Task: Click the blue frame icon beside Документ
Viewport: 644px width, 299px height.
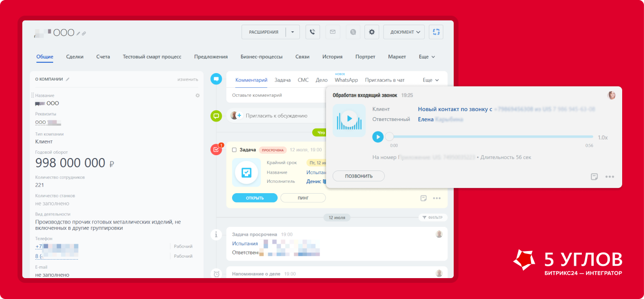Action: (436, 32)
